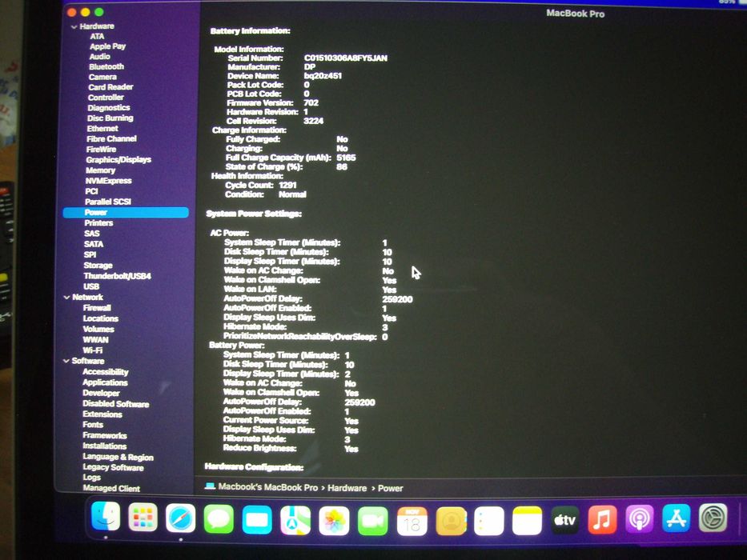Select Fibre Channel in sidebar
Viewport: 747px width, 560px height.
tap(111, 139)
